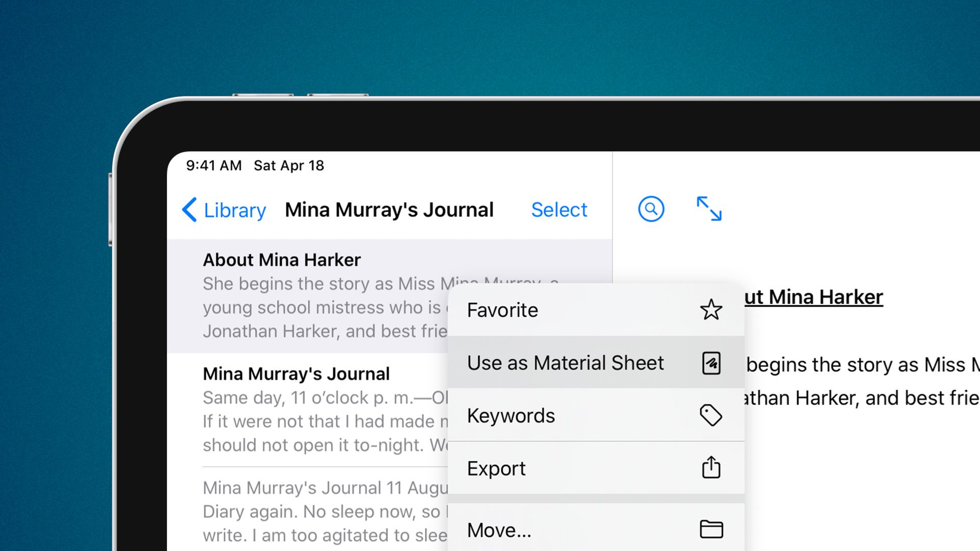This screenshot has width=980, height=551.
Task: Choose Use as Material Sheet from the menu
Action: coord(566,363)
